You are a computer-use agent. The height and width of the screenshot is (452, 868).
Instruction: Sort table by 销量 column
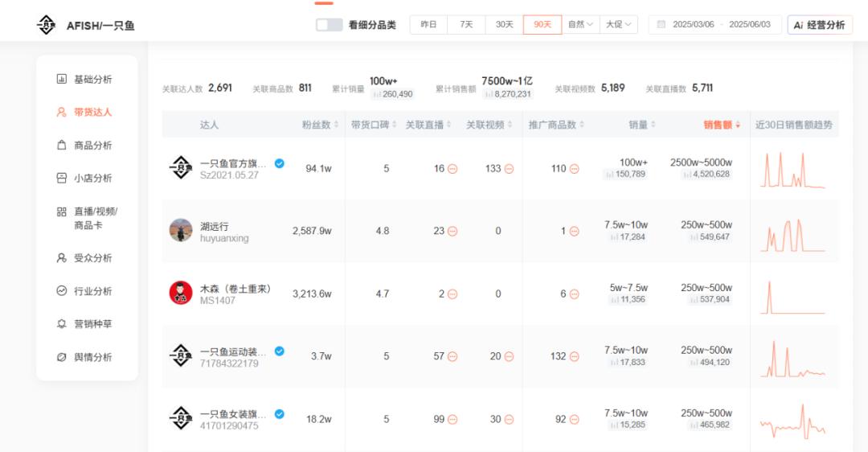pyautogui.click(x=642, y=125)
